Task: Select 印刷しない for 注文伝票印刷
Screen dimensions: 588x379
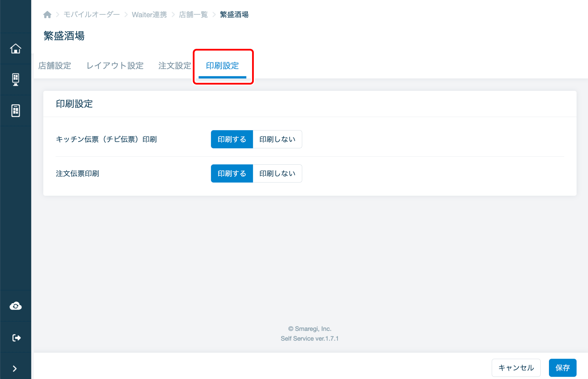Action: 277,173
